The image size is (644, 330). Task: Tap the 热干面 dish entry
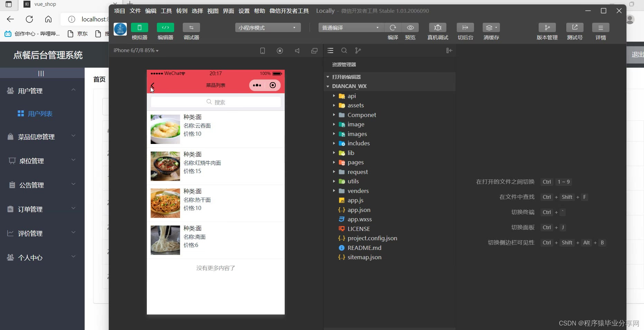click(x=216, y=203)
